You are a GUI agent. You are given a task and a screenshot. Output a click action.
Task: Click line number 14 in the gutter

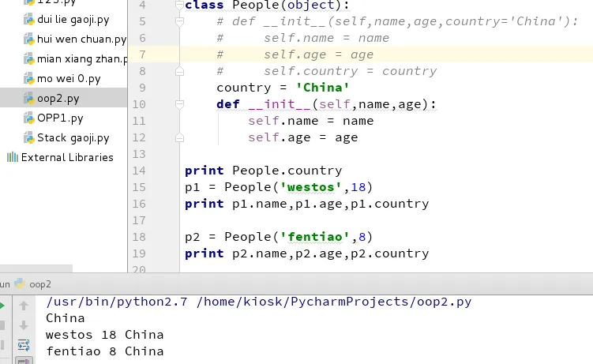click(139, 171)
